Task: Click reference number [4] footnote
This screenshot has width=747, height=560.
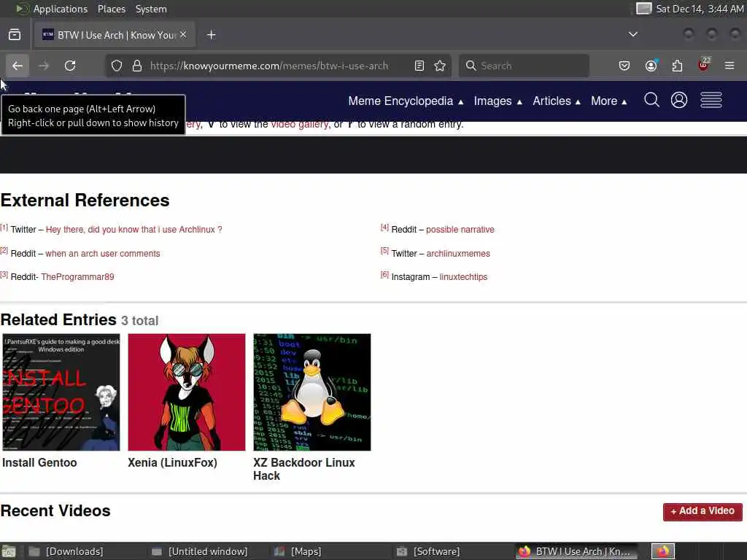Action: 384,227
